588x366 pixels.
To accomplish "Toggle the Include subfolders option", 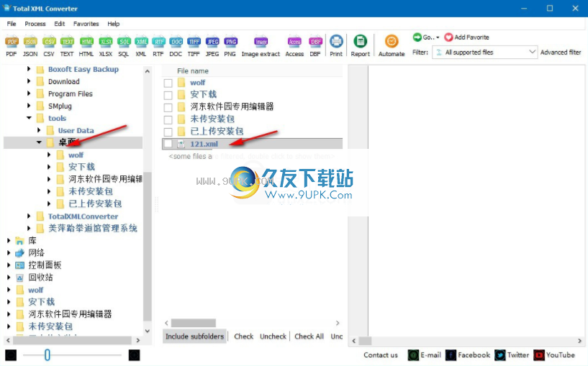I will point(194,336).
